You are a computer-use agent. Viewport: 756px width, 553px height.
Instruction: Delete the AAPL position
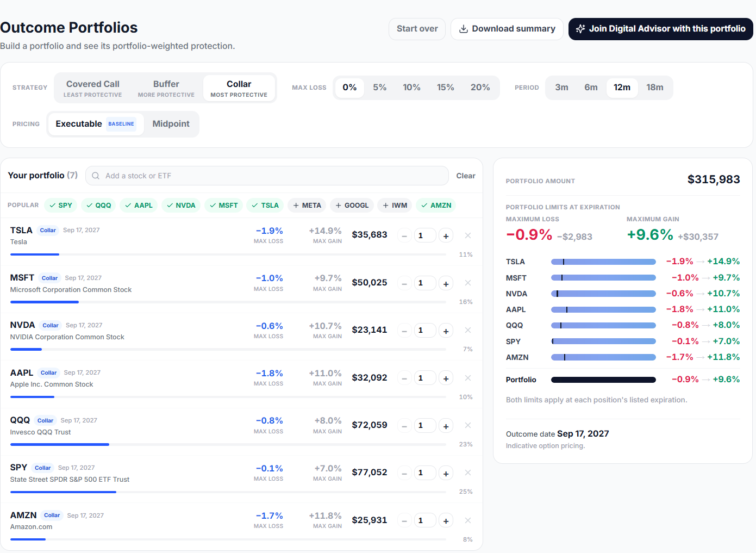click(468, 378)
